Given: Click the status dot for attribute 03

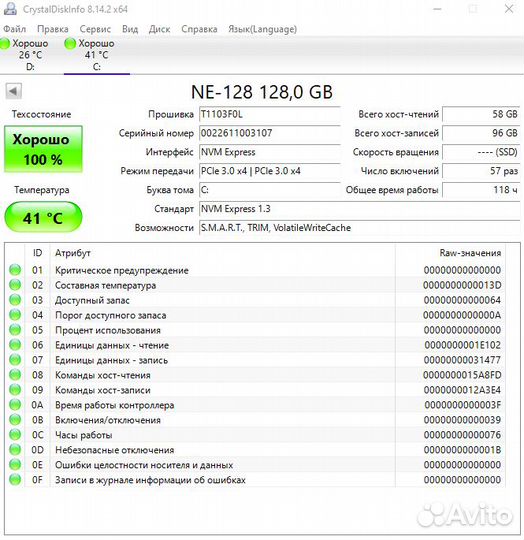Looking at the screenshot, I should [15, 300].
